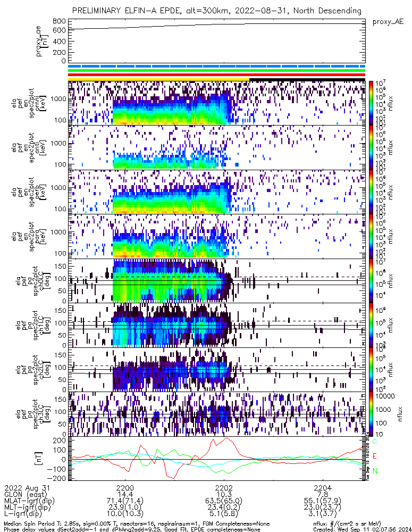Click the 'nflux: #/(cm^2 s sr MeV)' units note
Image resolution: width=412 pixels, height=532 pixels.
[x=347, y=524]
